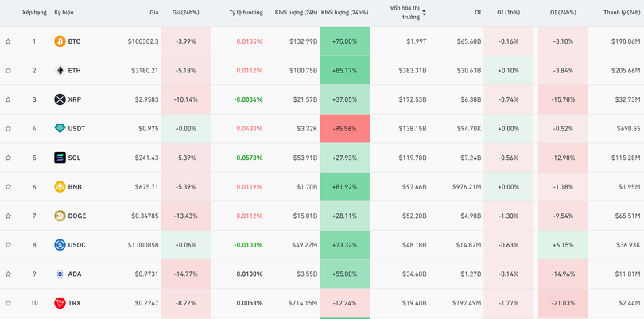This screenshot has height=319, width=644.
Task: Click the Ethereum ETH coin icon
Action: point(60,71)
